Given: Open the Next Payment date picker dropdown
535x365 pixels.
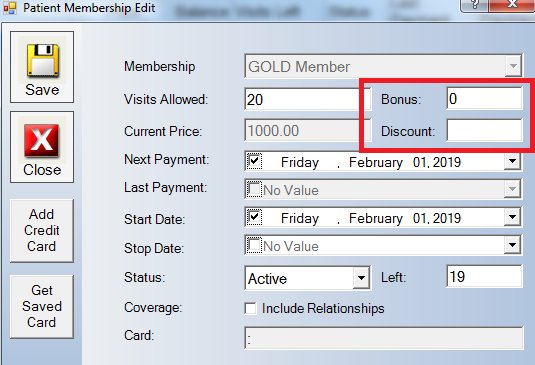Looking at the screenshot, I should pyautogui.click(x=512, y=161).
